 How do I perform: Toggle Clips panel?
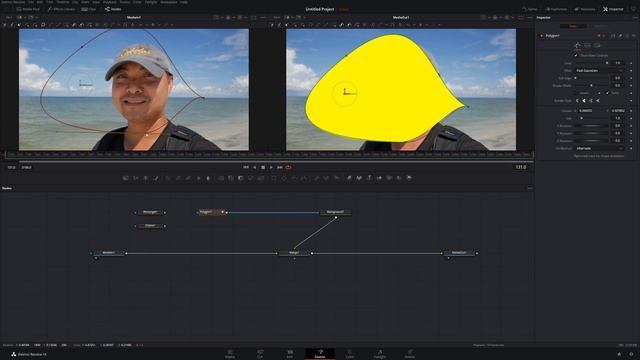click(x=89, y=9)
